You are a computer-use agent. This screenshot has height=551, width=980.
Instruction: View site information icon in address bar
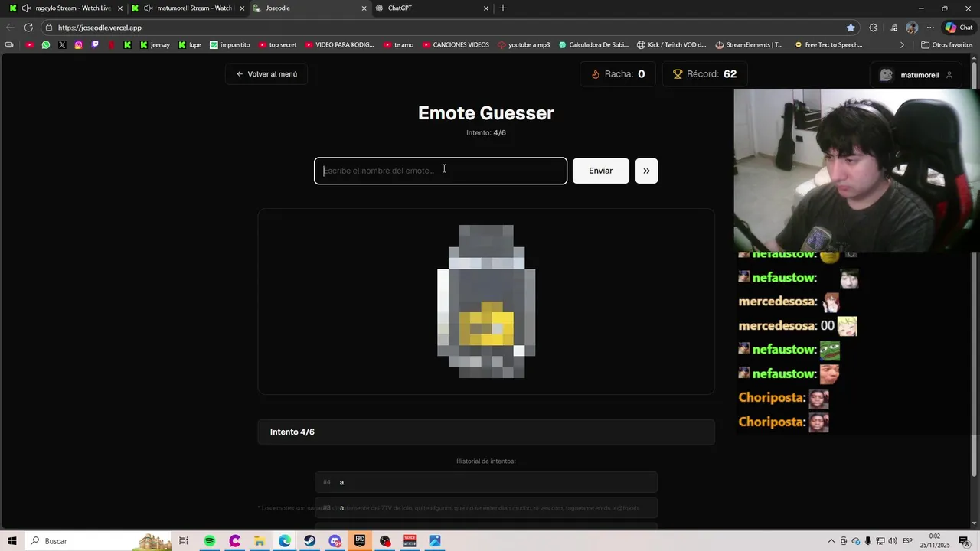[49, 28]
